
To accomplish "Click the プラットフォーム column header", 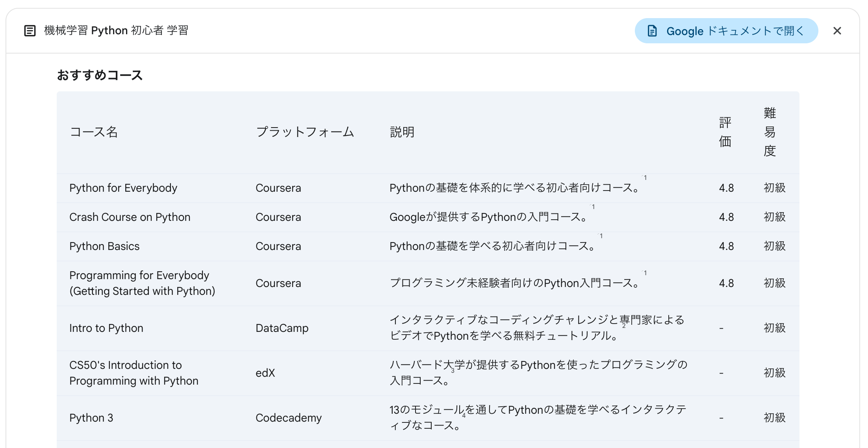I will (x=305, y=132).
